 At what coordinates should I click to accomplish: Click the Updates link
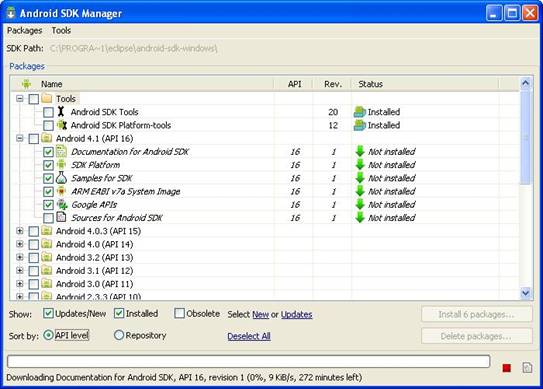[x=296, y=314]
